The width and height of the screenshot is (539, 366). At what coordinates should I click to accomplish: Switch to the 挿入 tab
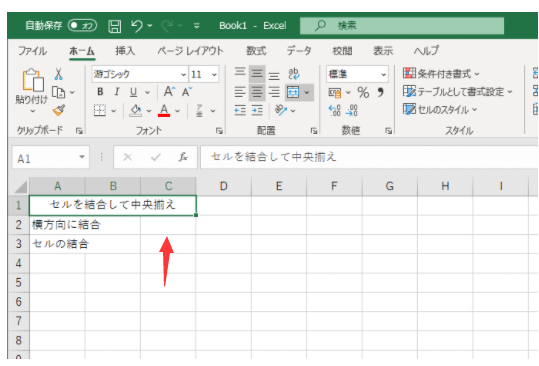tap(125, 51)
